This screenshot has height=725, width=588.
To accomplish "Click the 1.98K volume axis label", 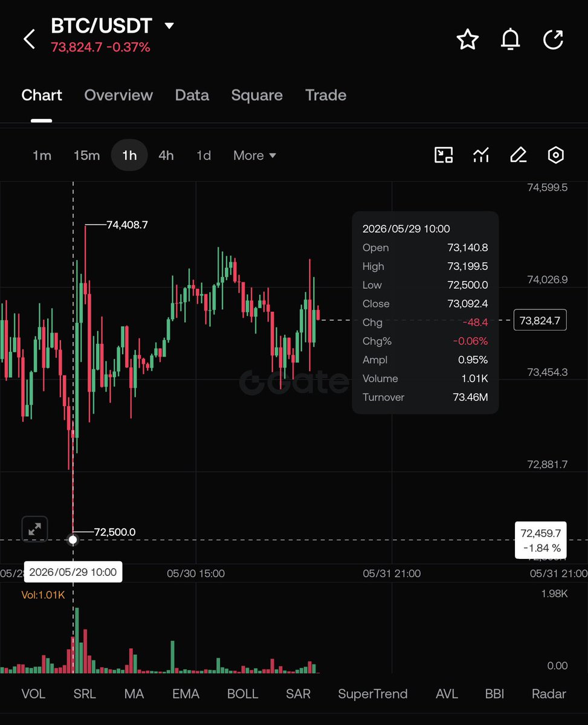I will point(554,594).
